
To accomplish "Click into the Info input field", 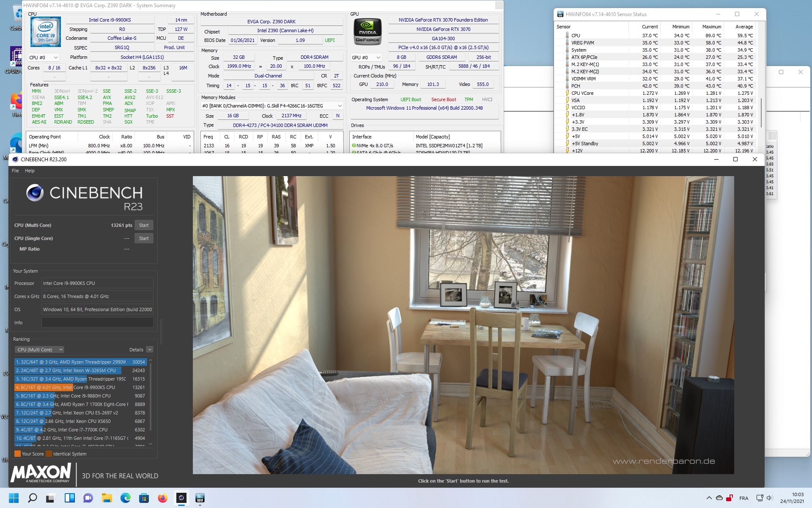I will [x=97, y=323].
